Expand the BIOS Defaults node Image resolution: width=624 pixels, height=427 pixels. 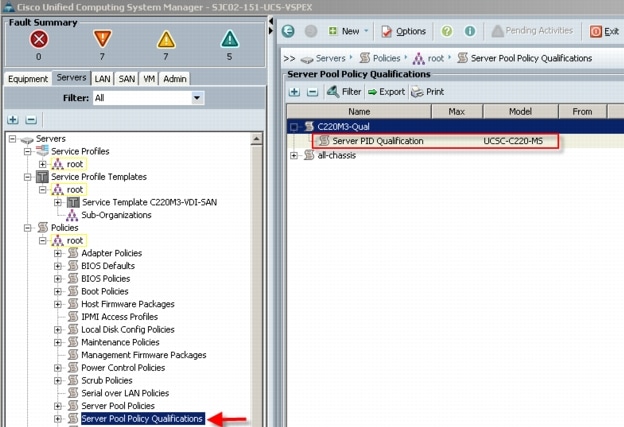pyautogui.click(x=58, y=266)
